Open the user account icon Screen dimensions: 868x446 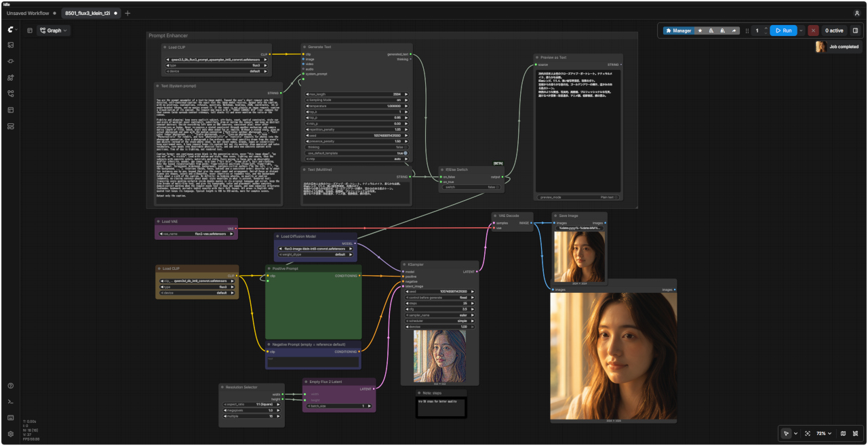click(856, 13)
